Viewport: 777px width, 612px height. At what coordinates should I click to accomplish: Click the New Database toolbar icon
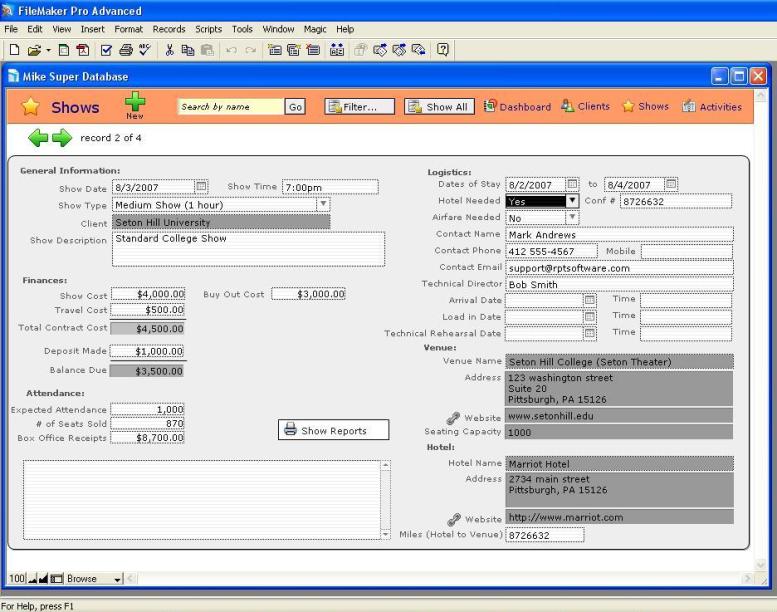click(14, 50)
